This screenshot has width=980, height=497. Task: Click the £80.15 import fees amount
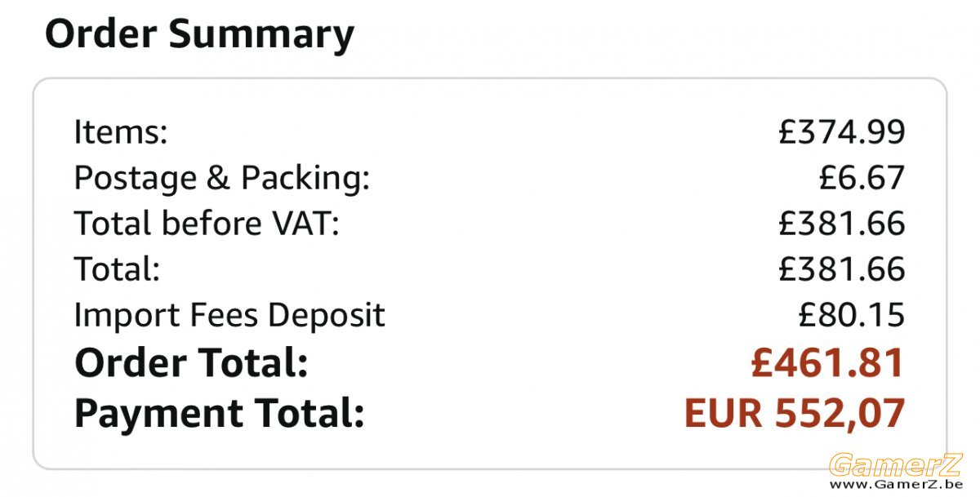tap(852, 315)
